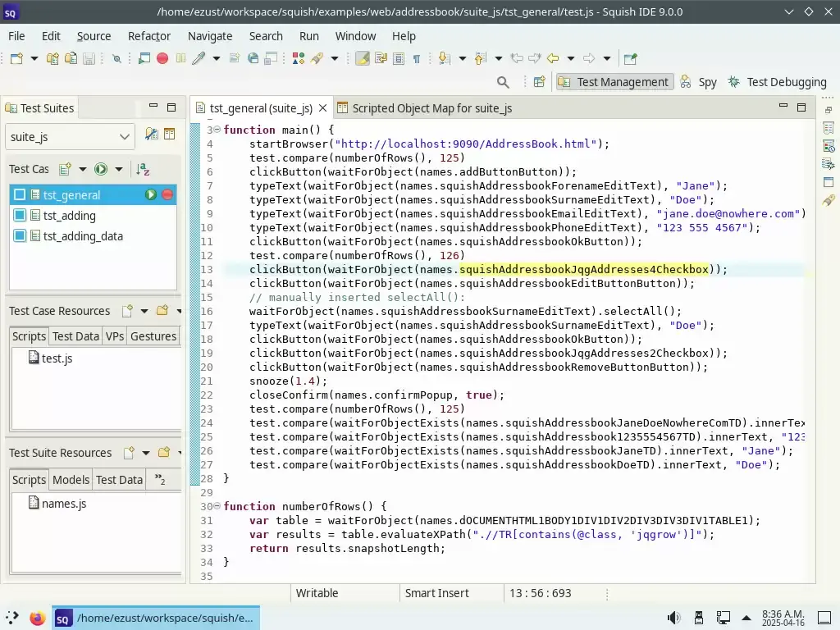Click the yellow Back navigation arrow
This screenshot has width=840, height=630.
click(553, 58)
